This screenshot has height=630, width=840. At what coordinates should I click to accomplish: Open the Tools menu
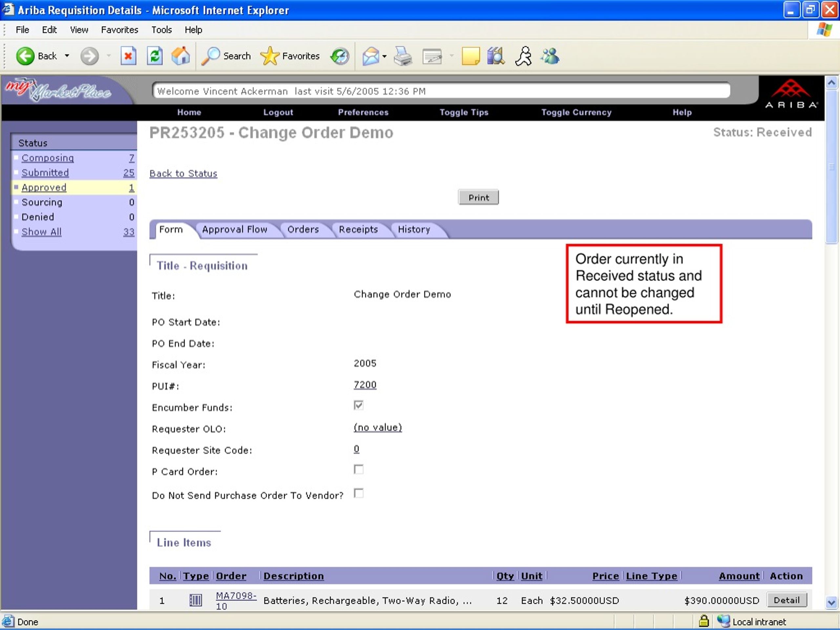[x=161, y=30]
